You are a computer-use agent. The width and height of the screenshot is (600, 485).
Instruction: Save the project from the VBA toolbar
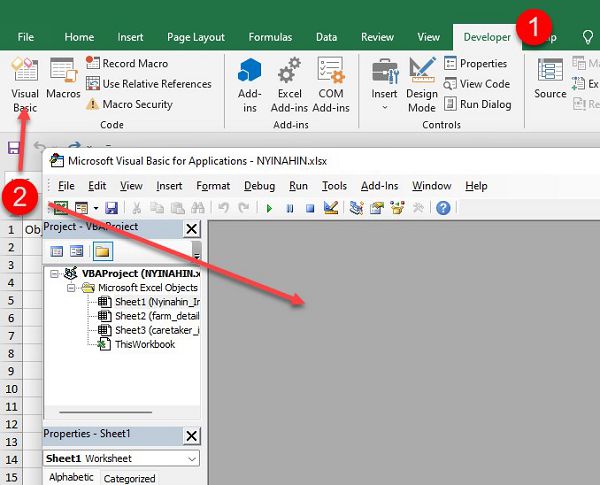pyautogui.click(x=111, y=208)
